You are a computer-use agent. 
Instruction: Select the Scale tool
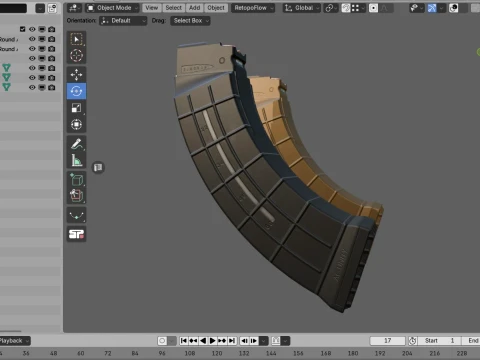pyautogui.click(x=76, y=108)
